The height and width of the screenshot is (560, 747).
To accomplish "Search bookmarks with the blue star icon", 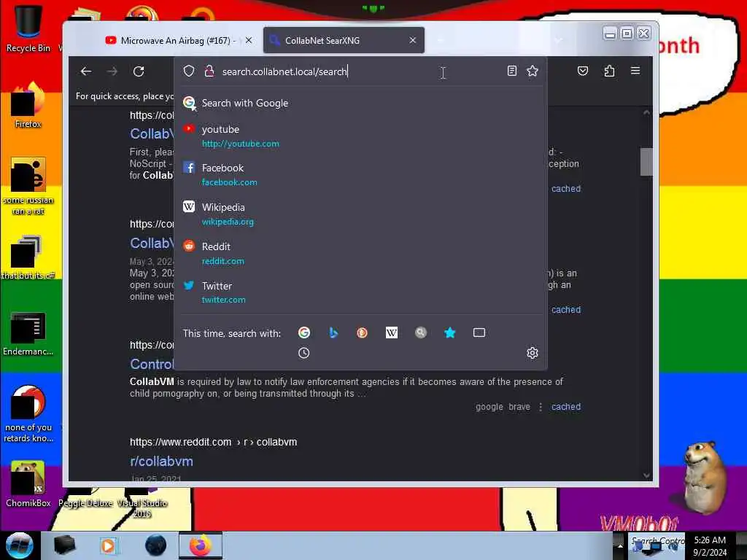I will 449,332.
